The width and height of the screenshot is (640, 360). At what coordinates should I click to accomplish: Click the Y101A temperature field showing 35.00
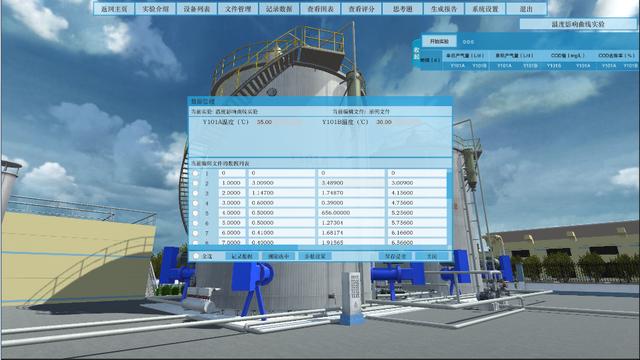pos(280,122)
